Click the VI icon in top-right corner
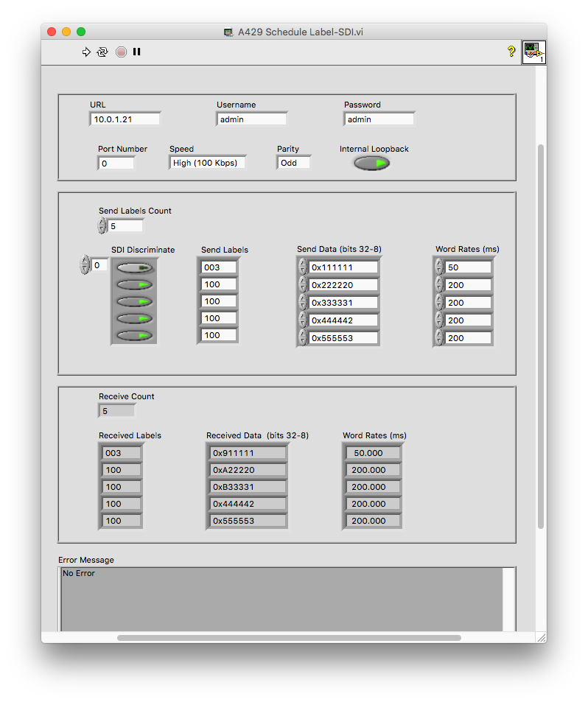Screen dimensions: 588x702 533,52
